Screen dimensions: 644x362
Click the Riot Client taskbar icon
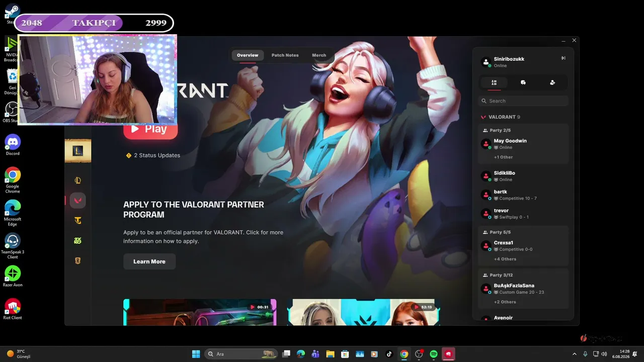pyautogui.click(x=448, y=354)
